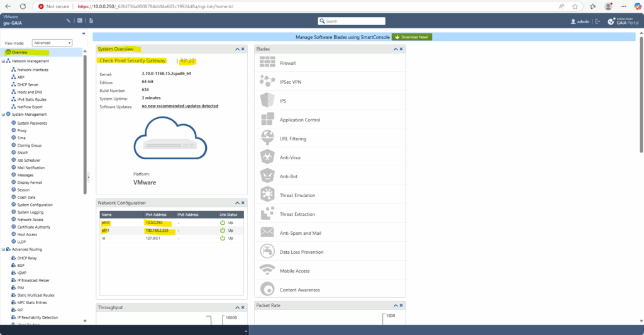Collapse the Network Management tree node
644x335 pixels.
point(3,61)
